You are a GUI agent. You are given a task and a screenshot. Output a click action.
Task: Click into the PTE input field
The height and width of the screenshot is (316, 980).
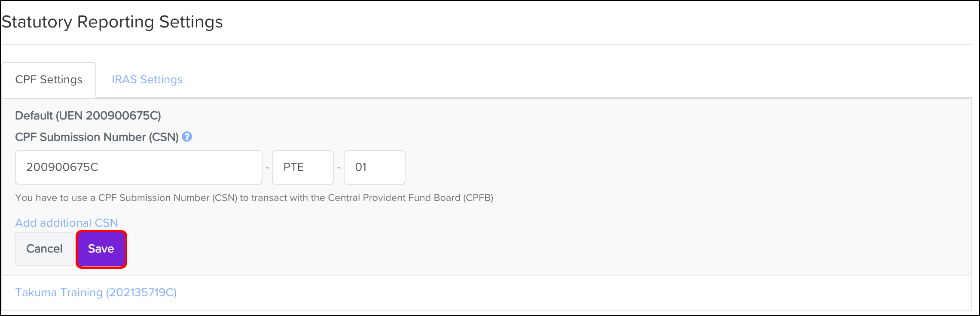click(302, 167)
